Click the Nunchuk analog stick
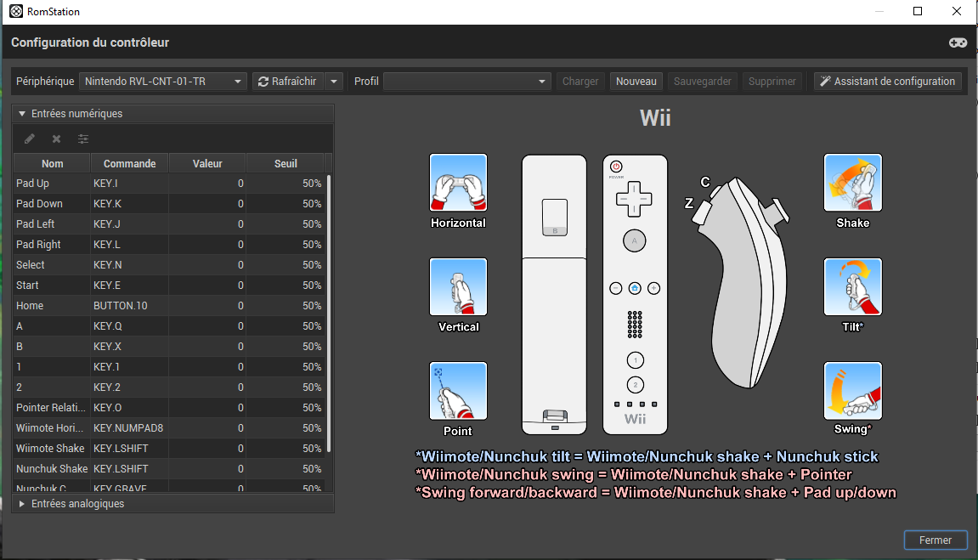This screenshot has width=978, height=560. click(777, 212)
